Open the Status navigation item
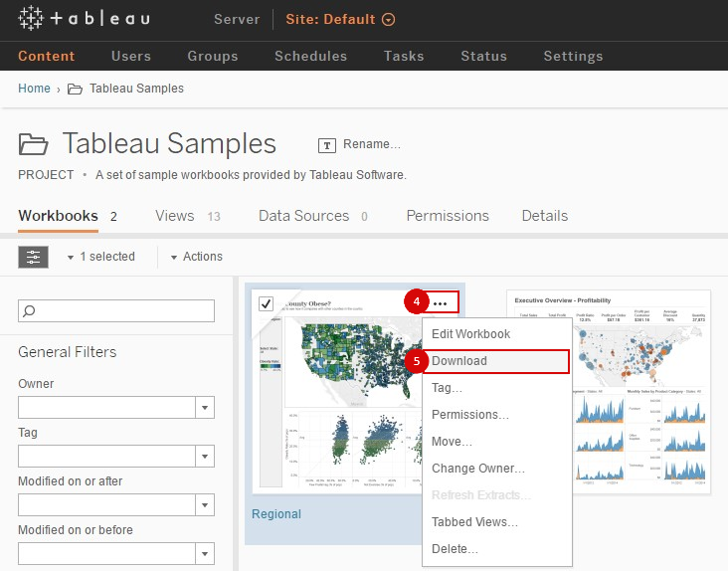 pos(483,56)
